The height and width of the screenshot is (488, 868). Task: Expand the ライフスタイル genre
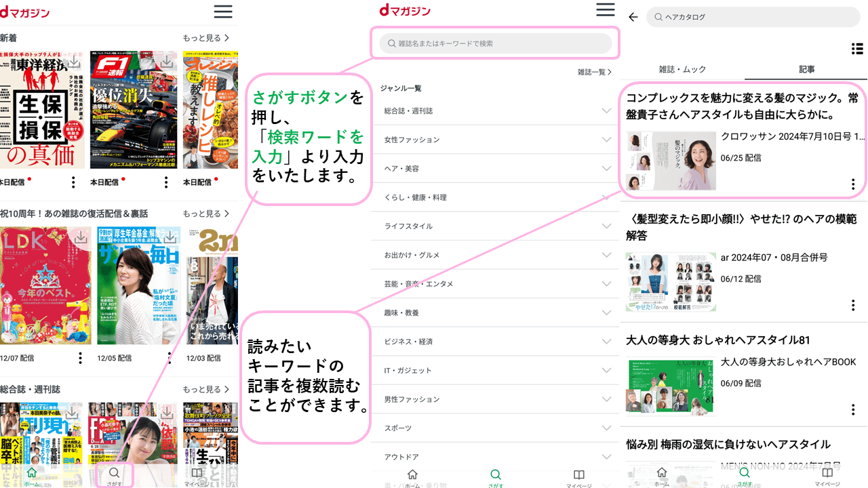tap(607, 226)
